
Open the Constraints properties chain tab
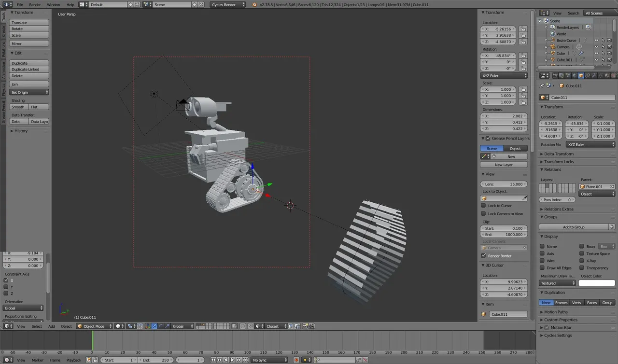(x=588, y=76)
